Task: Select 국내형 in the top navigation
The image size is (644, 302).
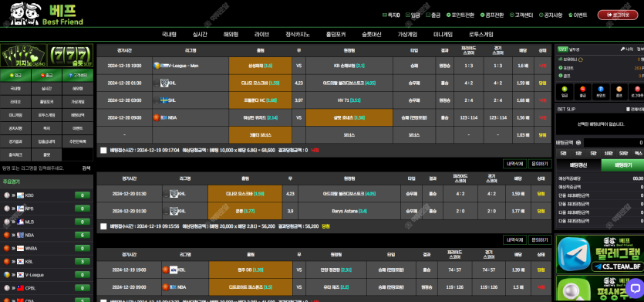Action: 169,35
